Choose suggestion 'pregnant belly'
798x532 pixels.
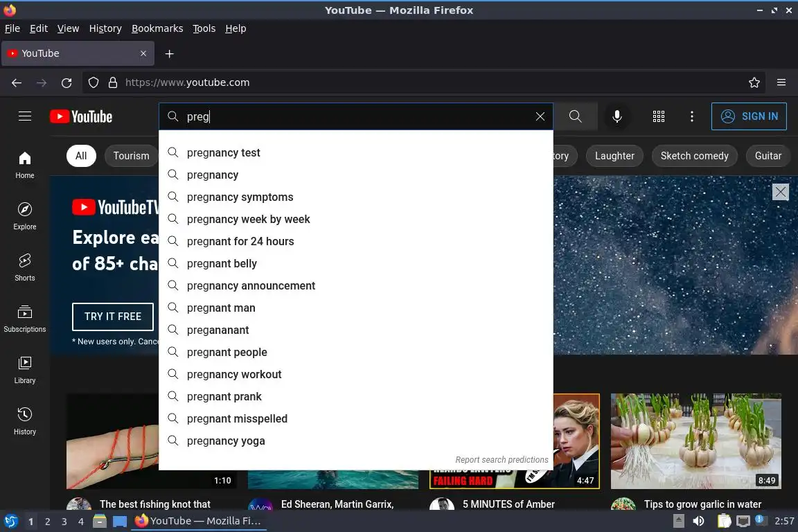(356, 264)
